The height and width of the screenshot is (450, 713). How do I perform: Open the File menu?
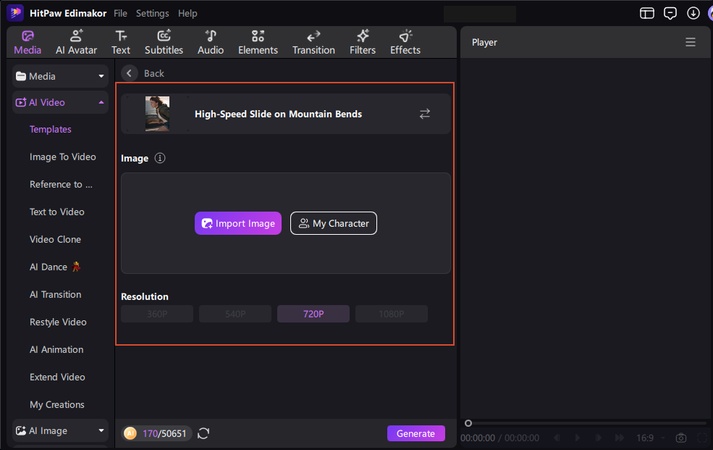120,13
